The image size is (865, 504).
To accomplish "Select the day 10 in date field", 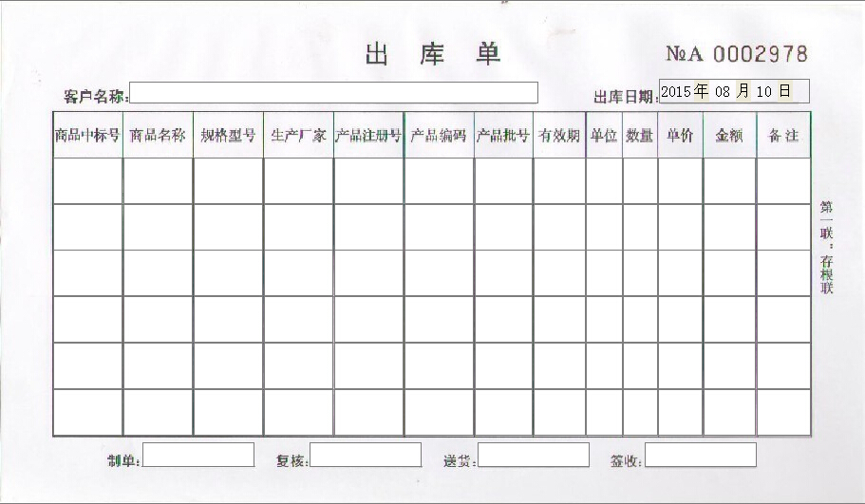I will [763, 91].
